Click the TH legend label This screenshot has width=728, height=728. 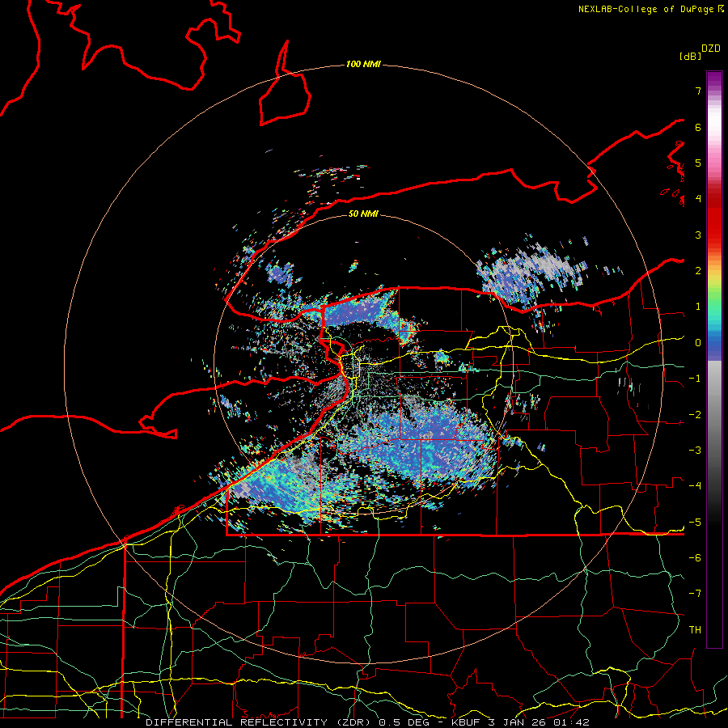pyautogui.click(x=695, y=630)
